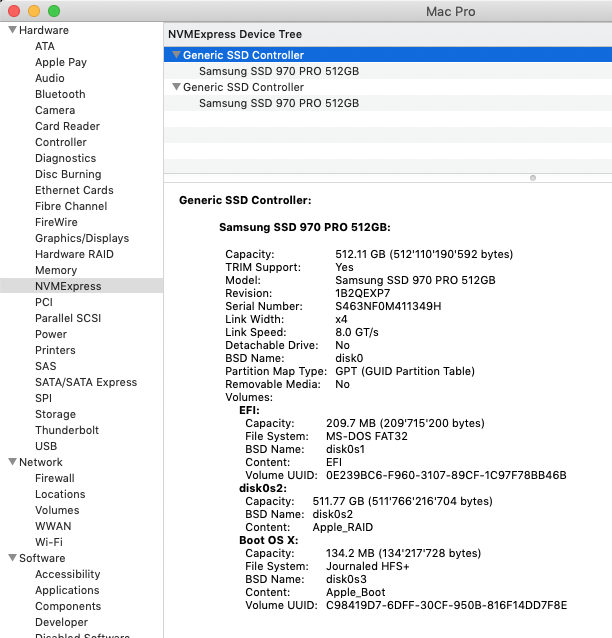Click EFI Volume UUID 0E239BC6 value
612x638 pixels.
pyautogui.click(x=446, y=475)
